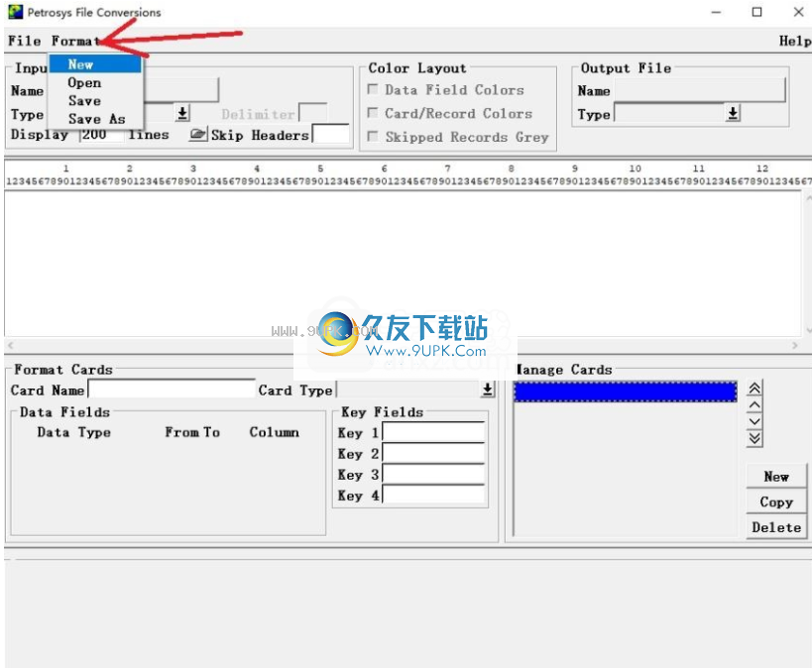Focus the Card Name input field
The height and width of the screenshot is (668, 812).
tap(172, 390)
